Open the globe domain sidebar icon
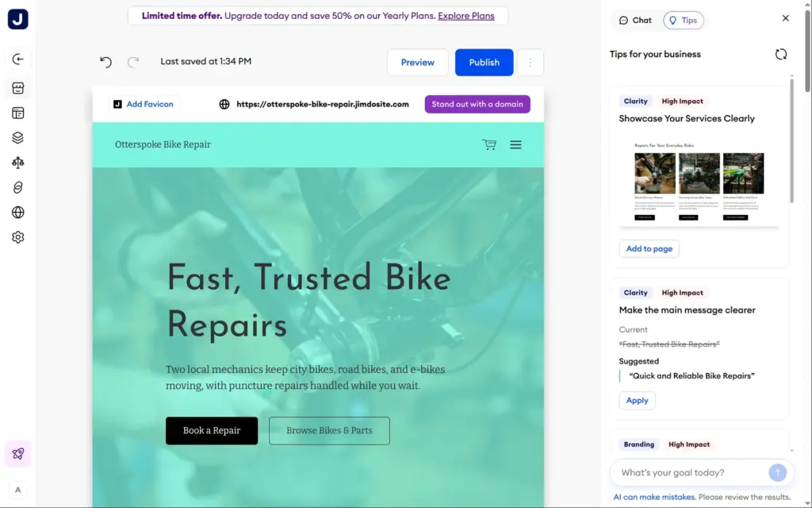Viewport: 812px width, 508px height. tap(18, 213)
